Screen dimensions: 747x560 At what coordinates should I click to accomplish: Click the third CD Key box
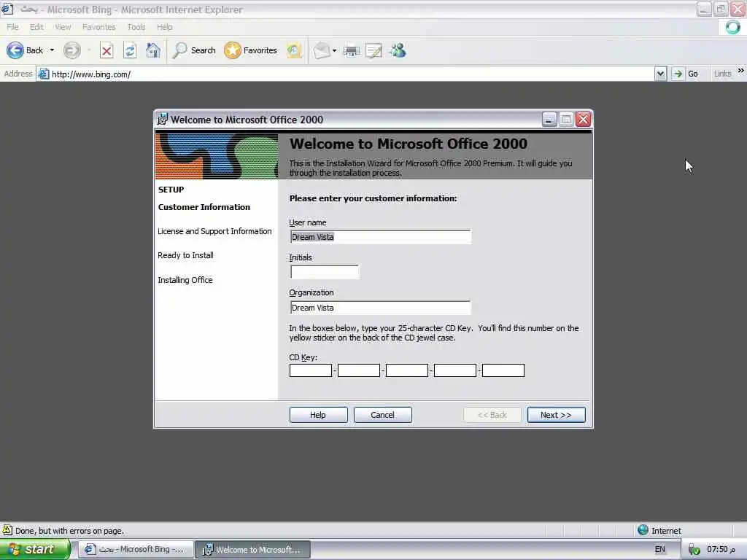pyautogui.click(x=407, y=370)
